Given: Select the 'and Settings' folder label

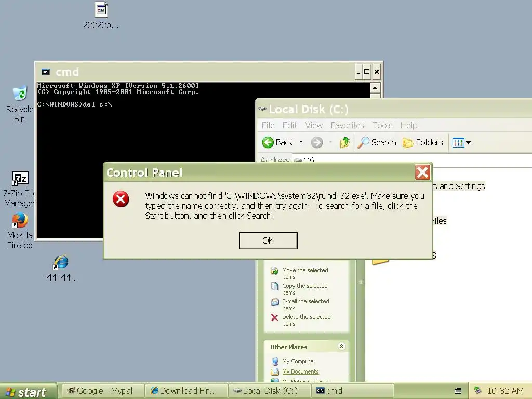Looking at the screenshot, I should point(459,186).
